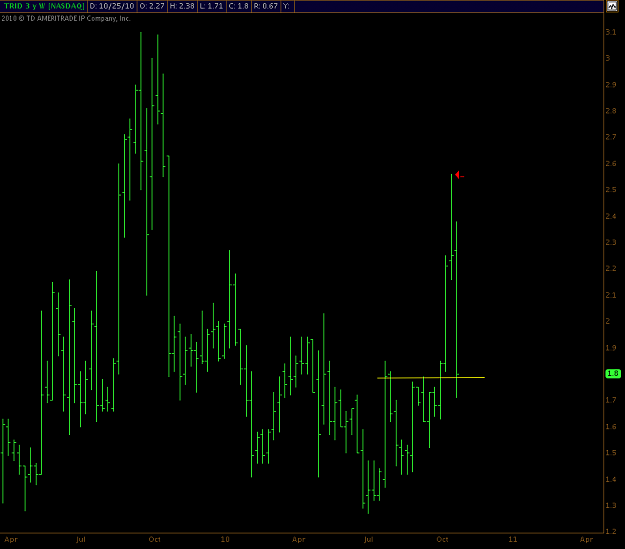Click the 1.3 price axis label
The height and width of the screenshot is (549, 625).
pyautogui.click(x=611, y=505)
